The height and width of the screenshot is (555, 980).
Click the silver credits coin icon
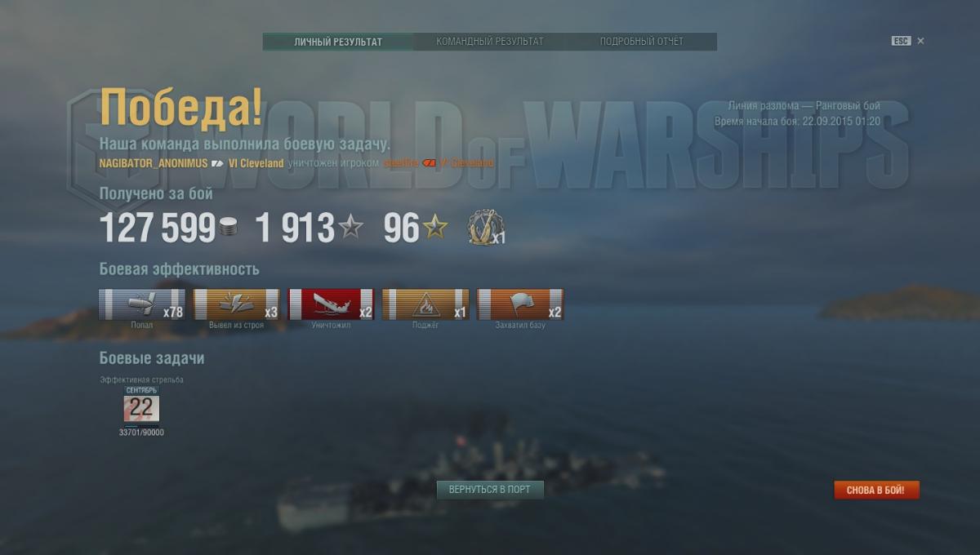229,228
